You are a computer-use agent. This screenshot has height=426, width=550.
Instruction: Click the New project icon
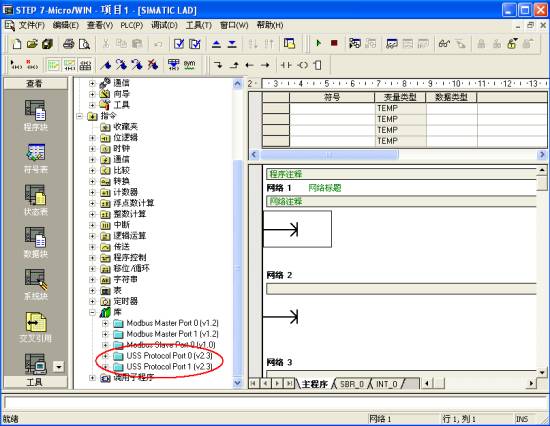pos(16,44)
